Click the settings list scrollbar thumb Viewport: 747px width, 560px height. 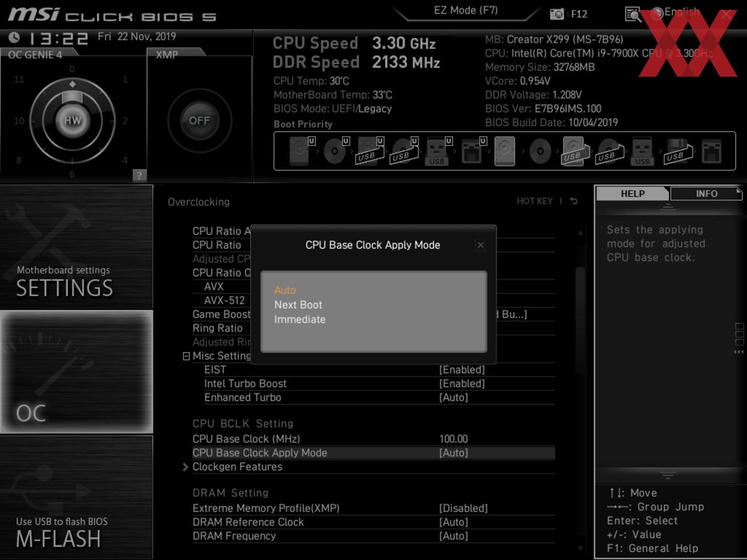(580, 321)
